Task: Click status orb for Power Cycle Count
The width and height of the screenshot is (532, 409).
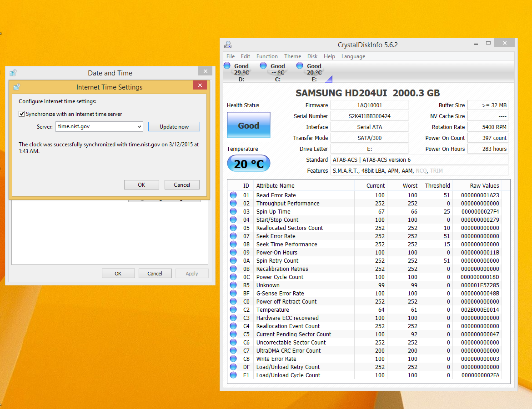Action: pyautogui.click(x=233, y=277)
